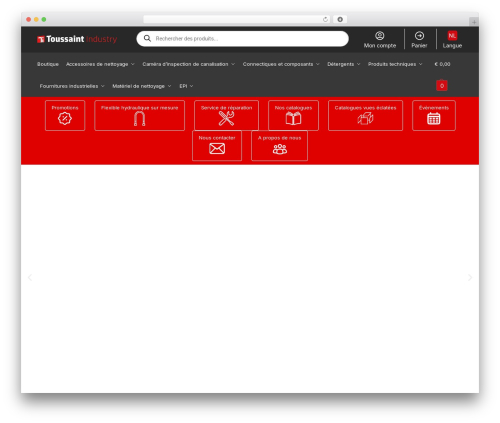Open Détergents menu
Image resolution: width=500 pixels, height=423 pixels.
point(340,64)
